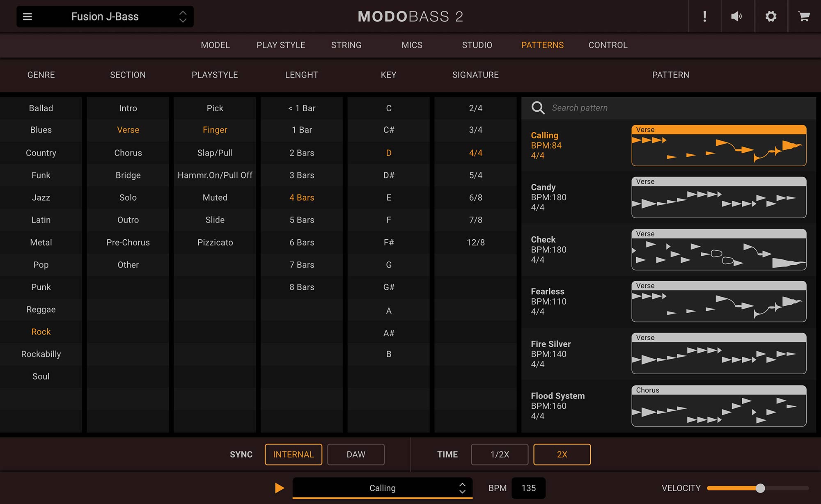821x504 pixels.
Task: Click the magnifier search icon
Action: tap(538, 108)
